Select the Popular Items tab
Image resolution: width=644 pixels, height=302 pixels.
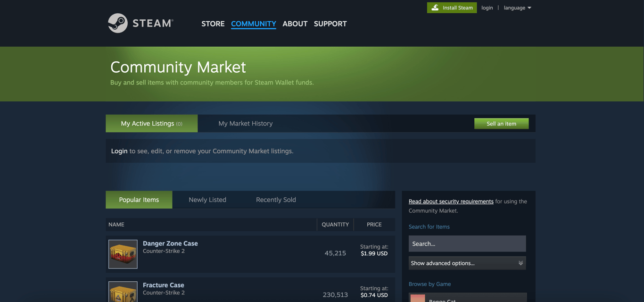[139, 200]
